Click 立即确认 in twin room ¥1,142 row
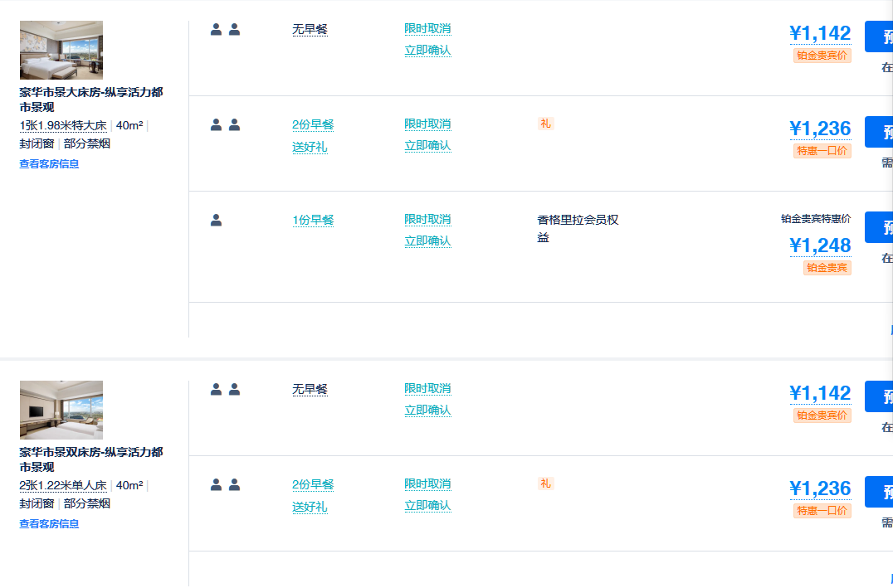Viewport: 893px width, 588px height. (x=427, y=410)
